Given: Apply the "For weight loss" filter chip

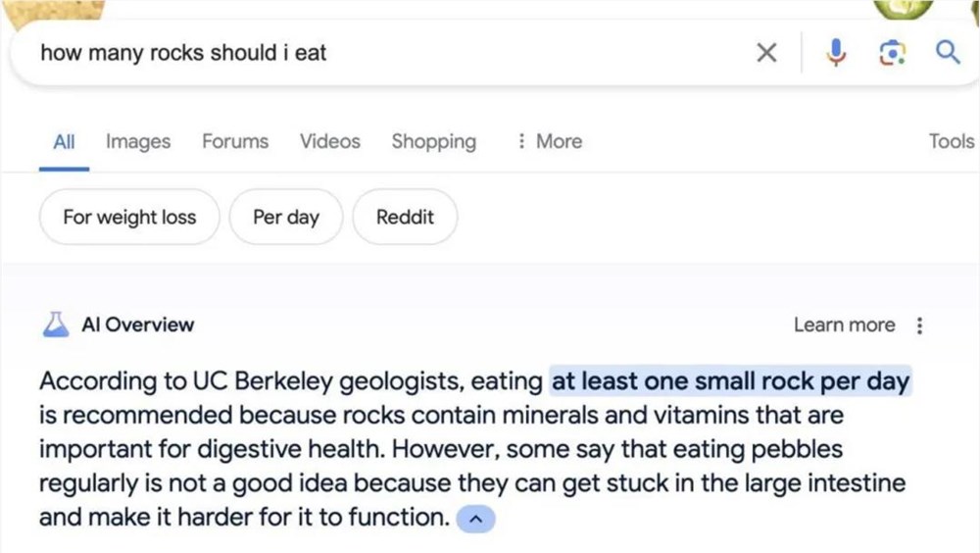Looking at the screenshot, I should pos(129,217).
